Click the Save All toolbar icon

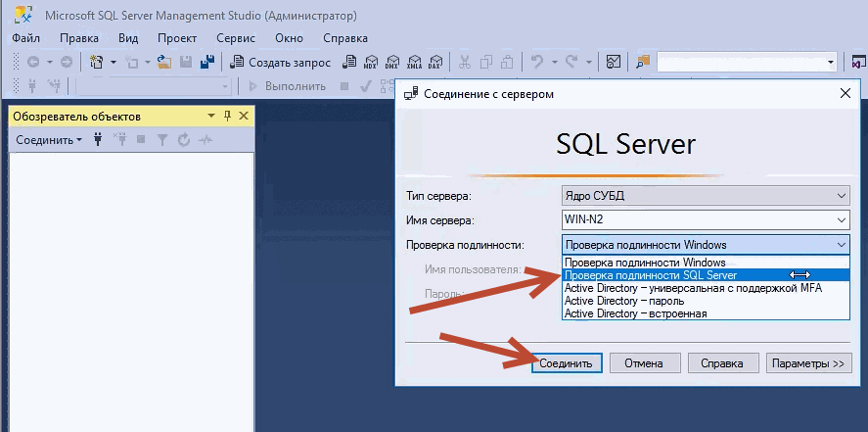pos(207,62)
